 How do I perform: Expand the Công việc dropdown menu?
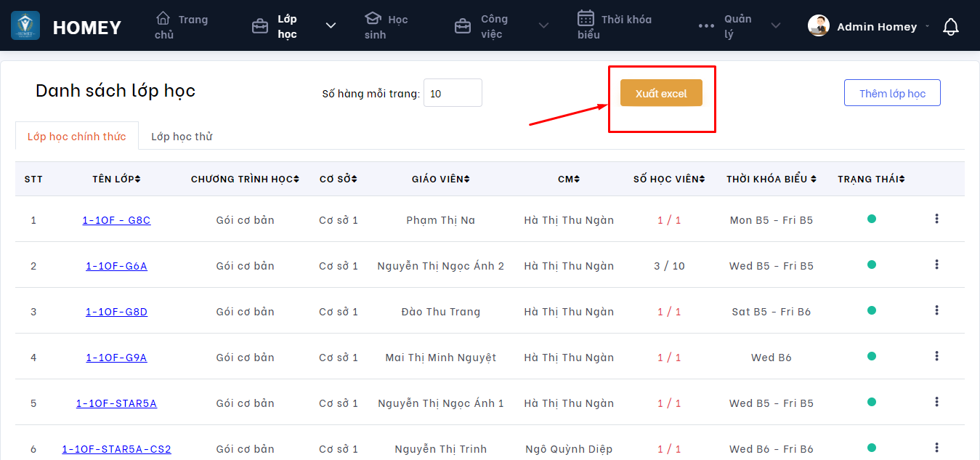[x=543, y=26]
